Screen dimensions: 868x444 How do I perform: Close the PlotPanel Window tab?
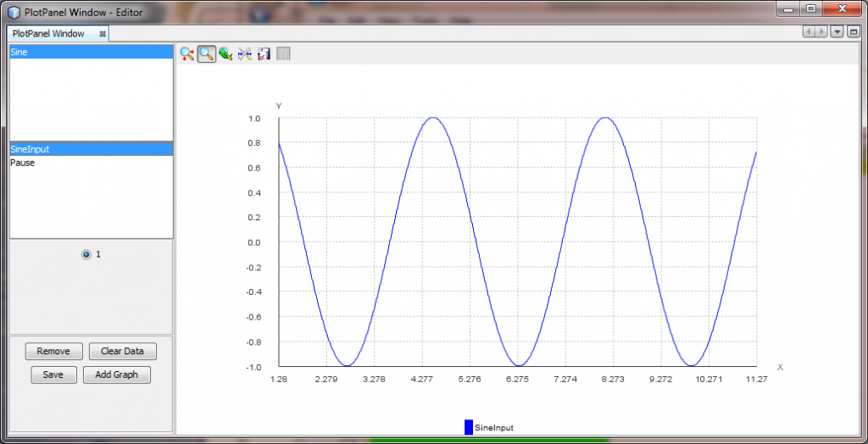click(x=103, y=34)
